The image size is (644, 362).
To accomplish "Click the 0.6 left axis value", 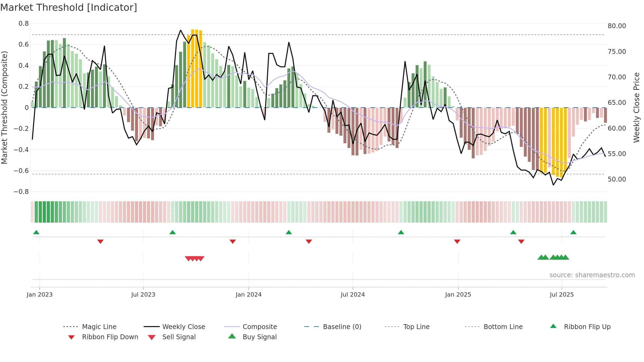I will coord(24,45).
